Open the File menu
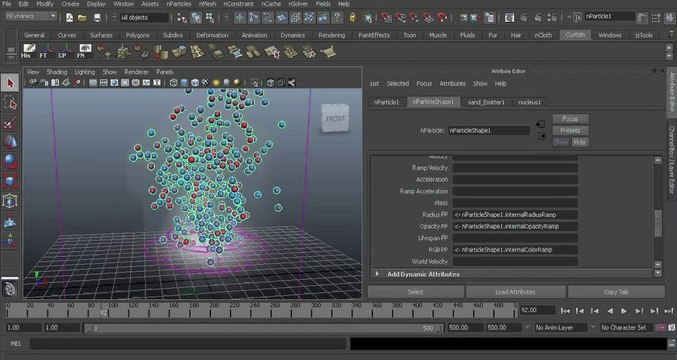Image resolution: width=677 pixels, height=360 pixels. pyautogui.click(x=7, y=4)
